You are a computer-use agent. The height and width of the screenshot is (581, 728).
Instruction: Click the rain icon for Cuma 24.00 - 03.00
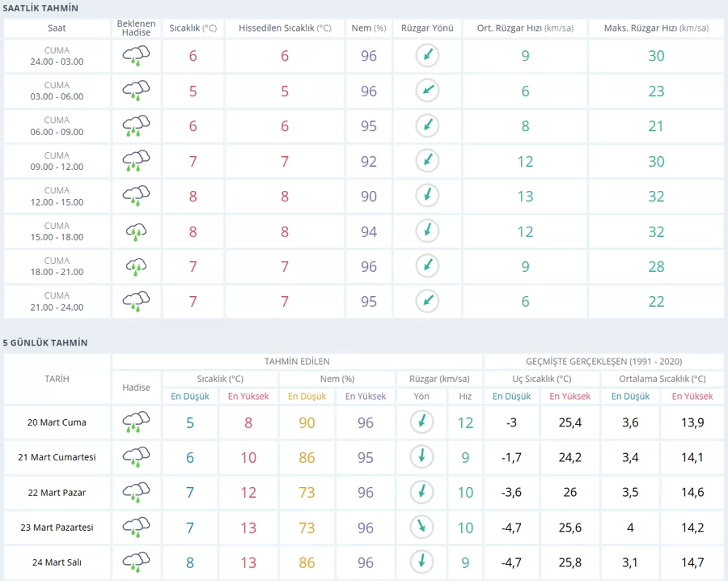click(136, 56)
